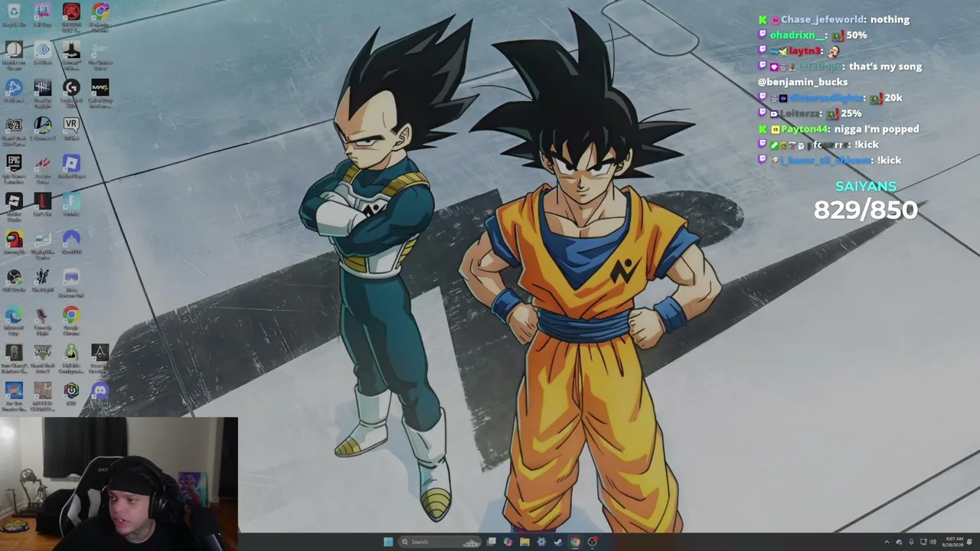This screenshot has width=980, height=551.
Task: Click Payton44 username in chat overlay
Action: coord(805,129)
